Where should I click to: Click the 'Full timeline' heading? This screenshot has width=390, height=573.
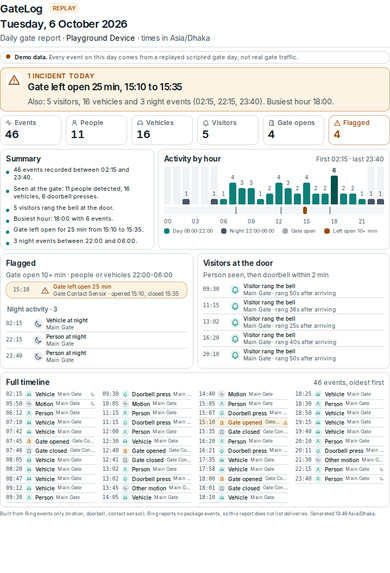[27, 382]
